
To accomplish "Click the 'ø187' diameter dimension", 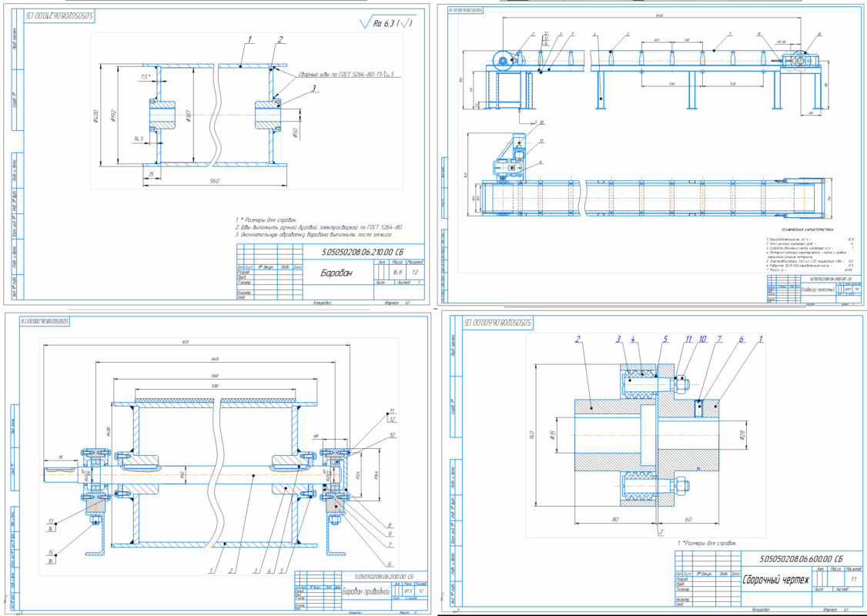I will click(x=189, y=115).
